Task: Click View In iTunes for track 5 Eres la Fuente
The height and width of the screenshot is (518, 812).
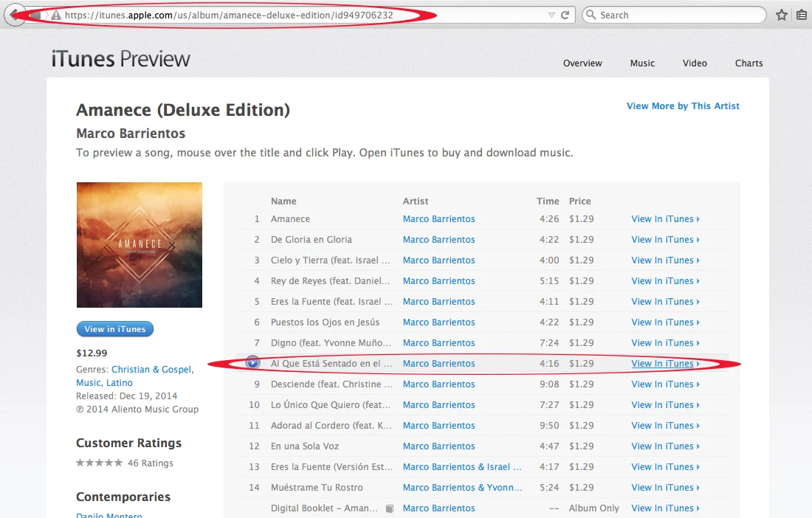Action: (x=665, y=302)
